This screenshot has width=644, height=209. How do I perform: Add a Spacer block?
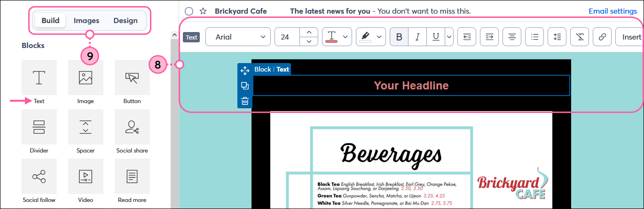click(x=86, y=127)
